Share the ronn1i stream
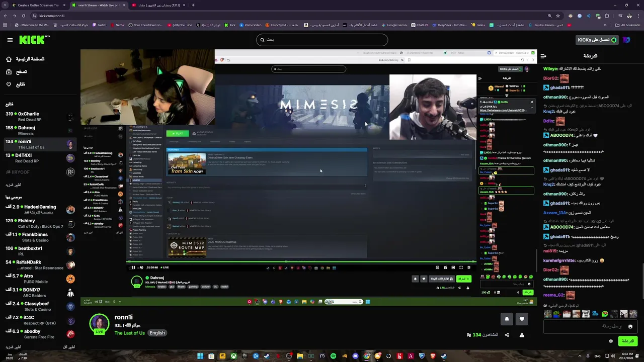 pyautogui.click(x=507, y=335)
